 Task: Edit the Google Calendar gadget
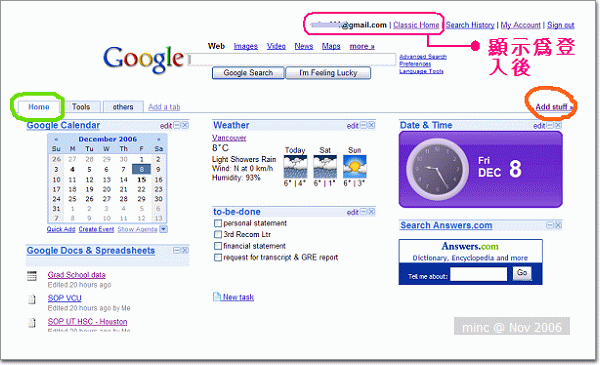coord(166,126)
